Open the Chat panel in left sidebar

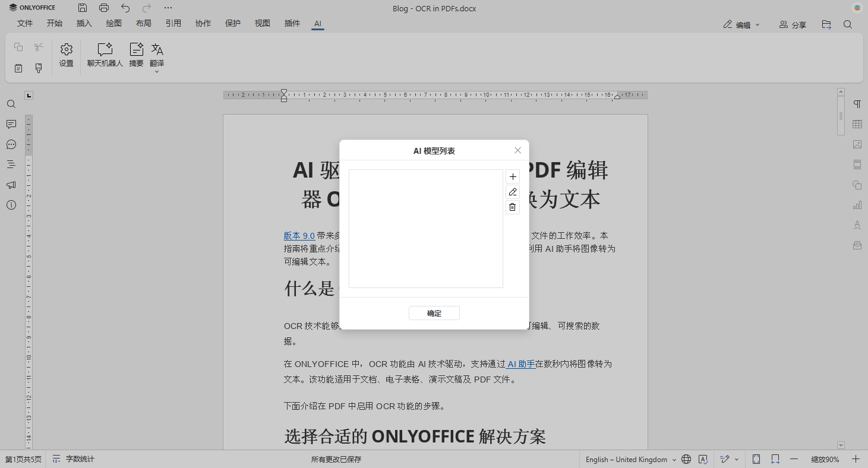(x=11, y=144)
